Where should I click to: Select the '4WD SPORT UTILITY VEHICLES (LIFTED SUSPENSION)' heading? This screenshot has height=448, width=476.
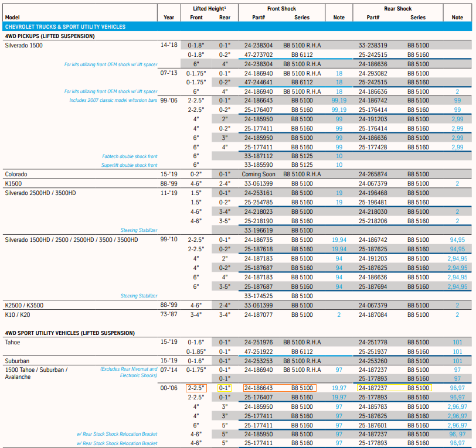(70, 333)
